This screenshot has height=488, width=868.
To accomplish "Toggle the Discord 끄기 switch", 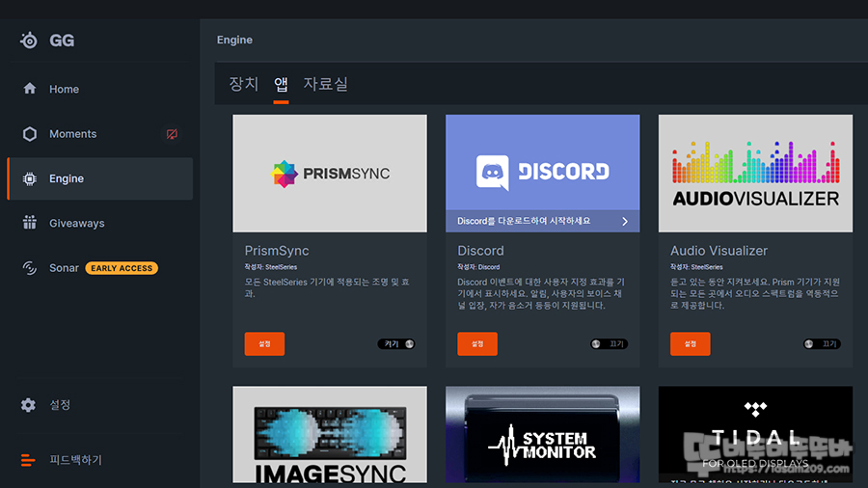I will click(609, 344).
